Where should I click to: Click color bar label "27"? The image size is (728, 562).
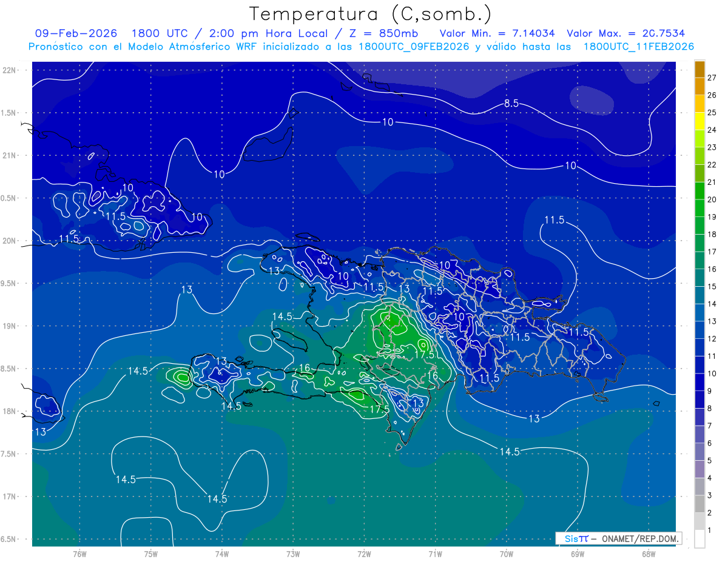click(712, 78)
